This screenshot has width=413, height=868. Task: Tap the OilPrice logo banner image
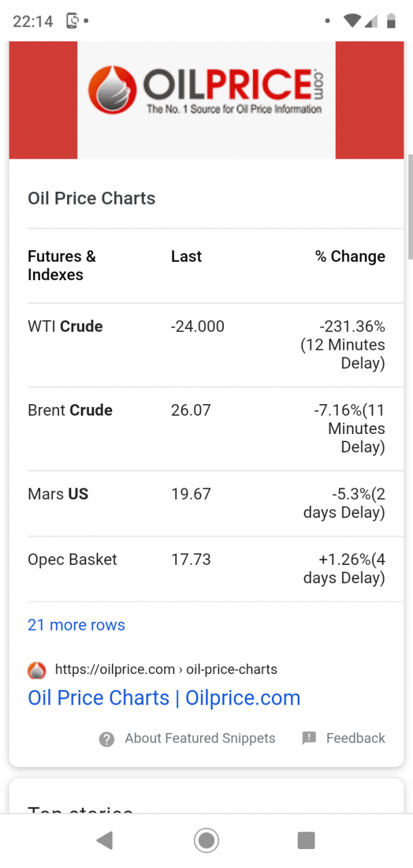point(206,100)
